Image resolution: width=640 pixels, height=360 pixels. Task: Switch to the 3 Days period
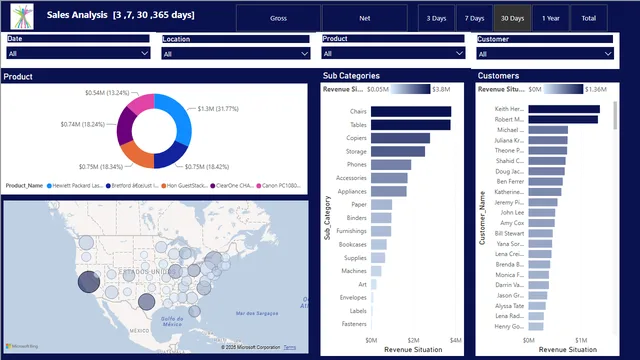[436, 18]
